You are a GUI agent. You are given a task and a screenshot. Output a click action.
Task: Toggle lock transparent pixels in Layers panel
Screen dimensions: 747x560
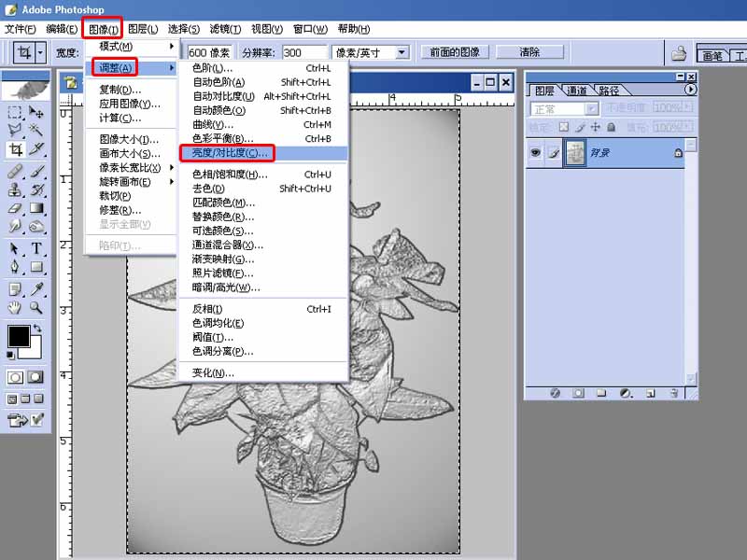564,126
